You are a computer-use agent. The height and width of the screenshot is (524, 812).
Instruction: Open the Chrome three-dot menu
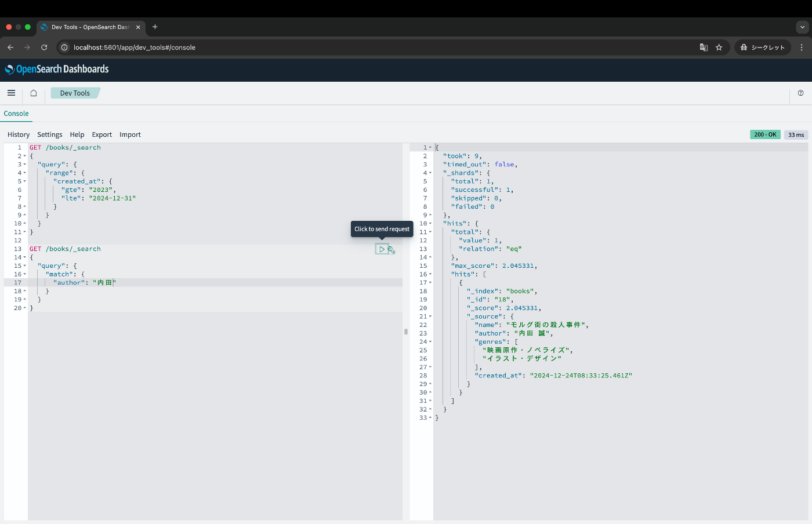pos(802,48)
